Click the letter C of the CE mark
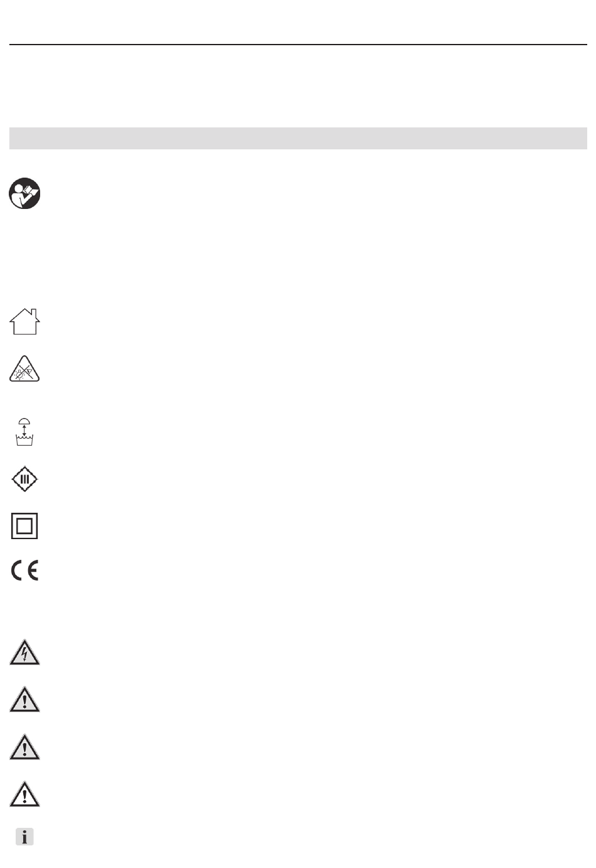 (18, 571)
